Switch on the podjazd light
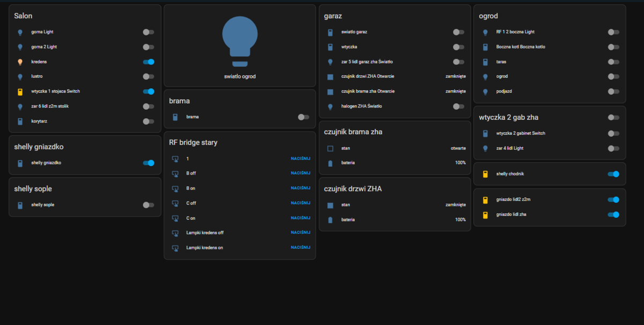Screen dimensions: 644x325 coord(613,91)
